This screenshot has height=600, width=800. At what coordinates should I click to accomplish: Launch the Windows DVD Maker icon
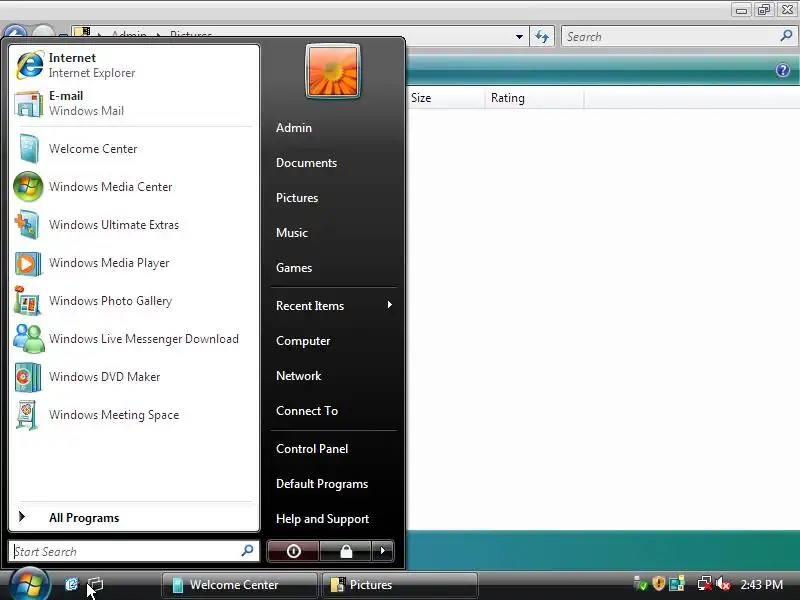pyautogui.click(x=28, y=377)
